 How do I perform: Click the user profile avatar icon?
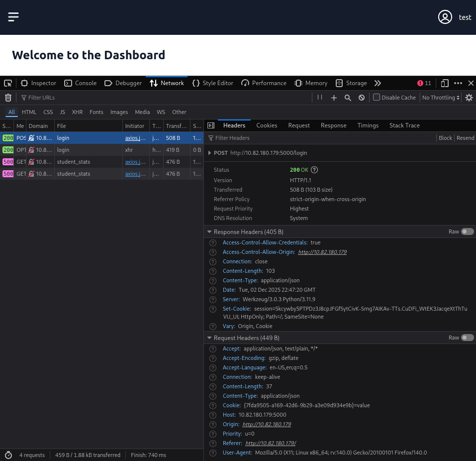(x=445, y=17)
